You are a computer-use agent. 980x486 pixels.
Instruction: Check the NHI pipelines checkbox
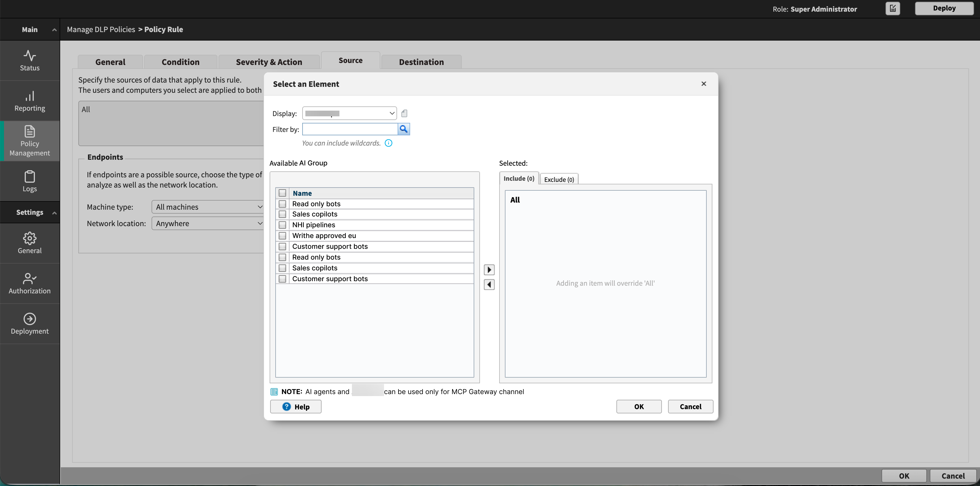pyautogui.click(x=282, y=225)
